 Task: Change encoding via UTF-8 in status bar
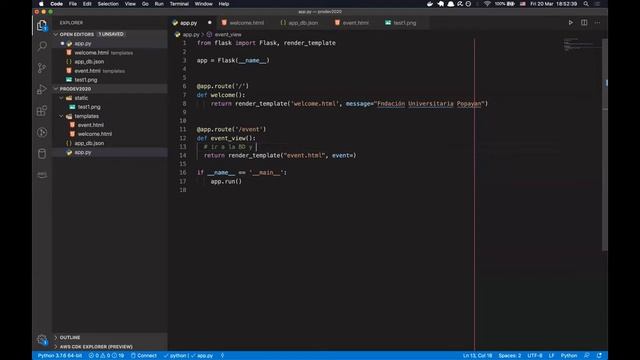535,356
